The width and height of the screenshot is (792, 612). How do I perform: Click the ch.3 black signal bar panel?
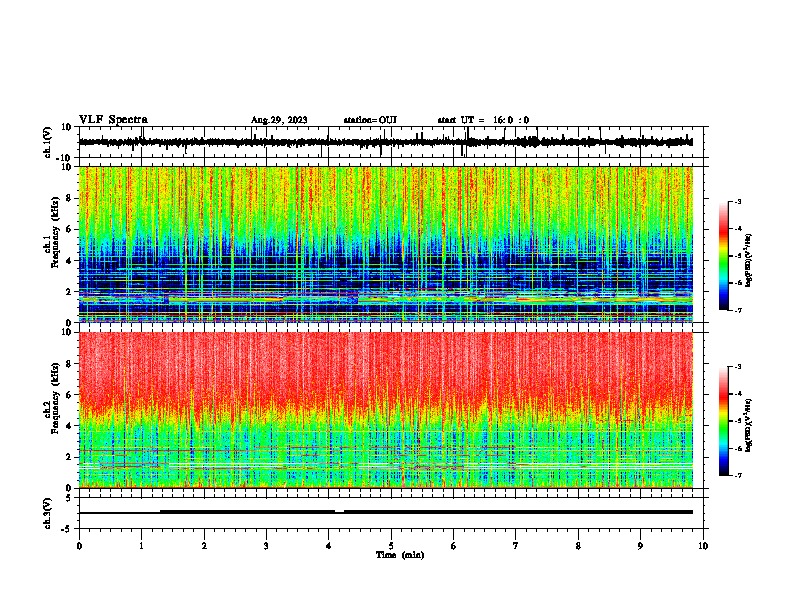391,513
